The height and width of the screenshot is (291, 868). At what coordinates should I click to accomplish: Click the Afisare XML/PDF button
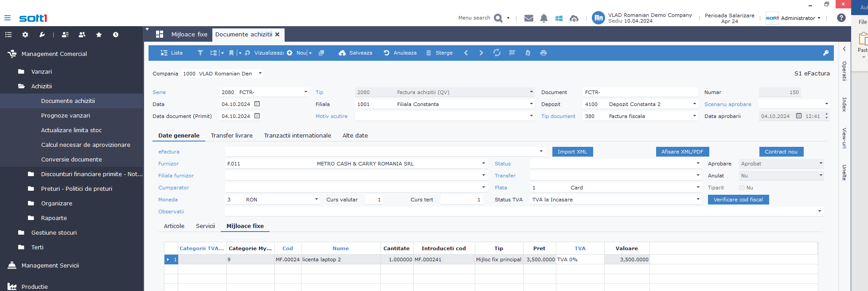(682, 152)
